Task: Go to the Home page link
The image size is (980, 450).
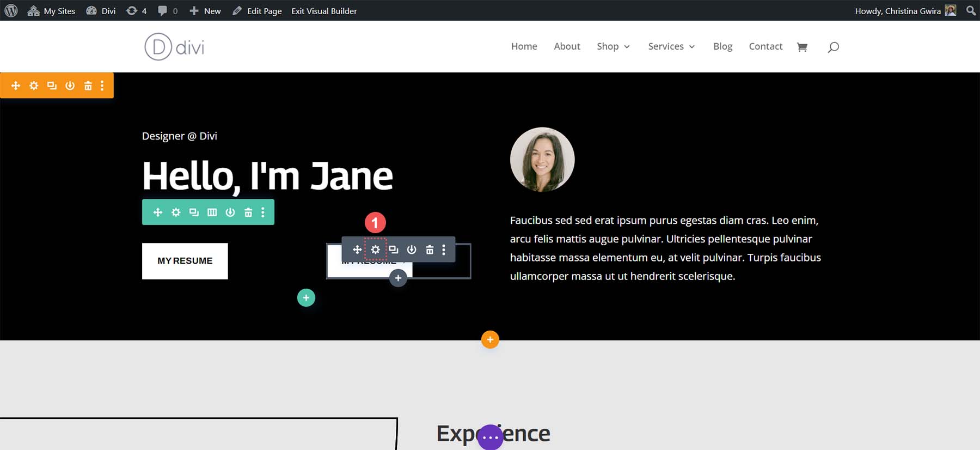Action: pyautogui.click(x=524, y=46)
